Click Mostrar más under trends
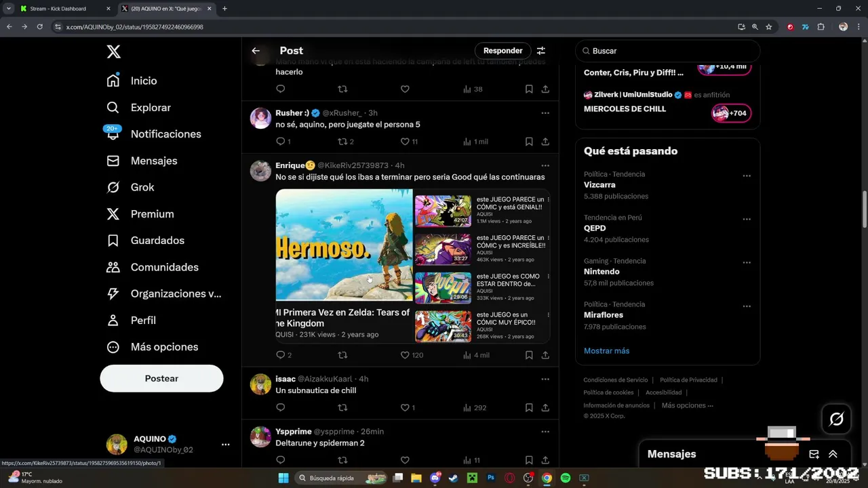Viewport: 868px width, 488px height. coord(606,350)
